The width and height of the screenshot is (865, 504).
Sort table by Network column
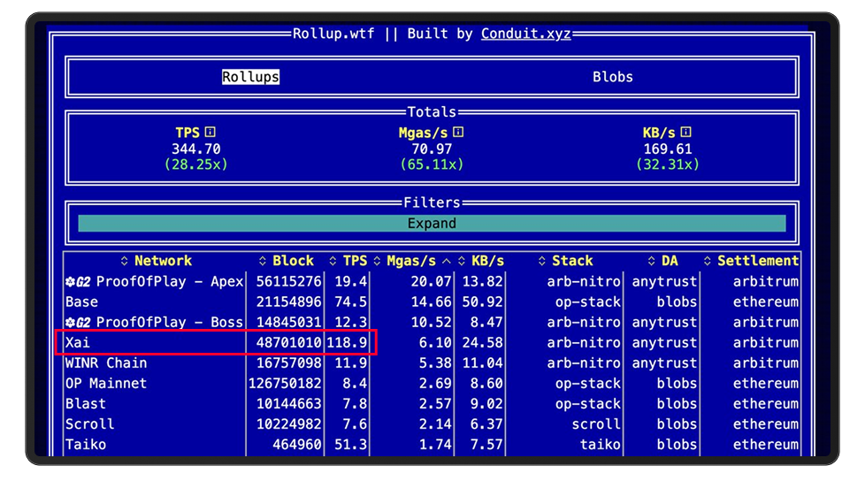coord(157,261)
